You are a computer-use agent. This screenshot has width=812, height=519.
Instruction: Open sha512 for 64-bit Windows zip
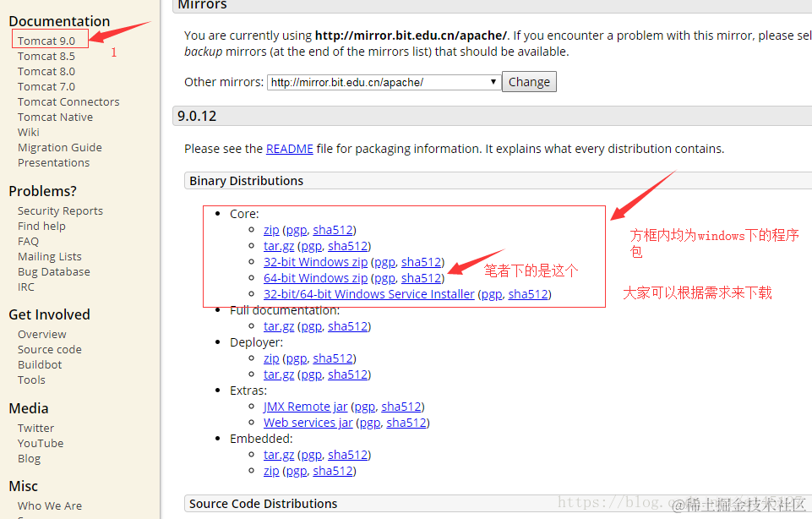tap(422, 278)
